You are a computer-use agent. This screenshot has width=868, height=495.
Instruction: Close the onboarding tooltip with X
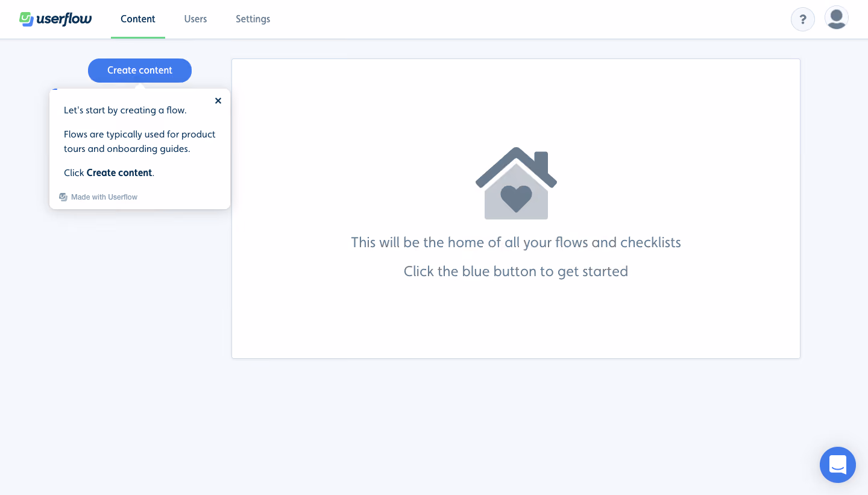coord(218,101)
